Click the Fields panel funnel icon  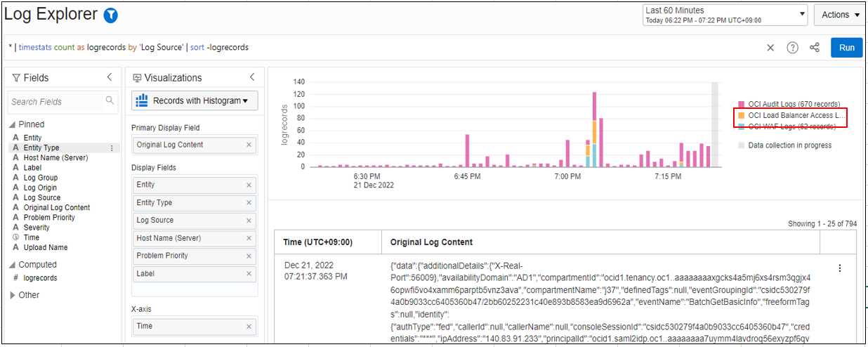[x=16, y=78]
